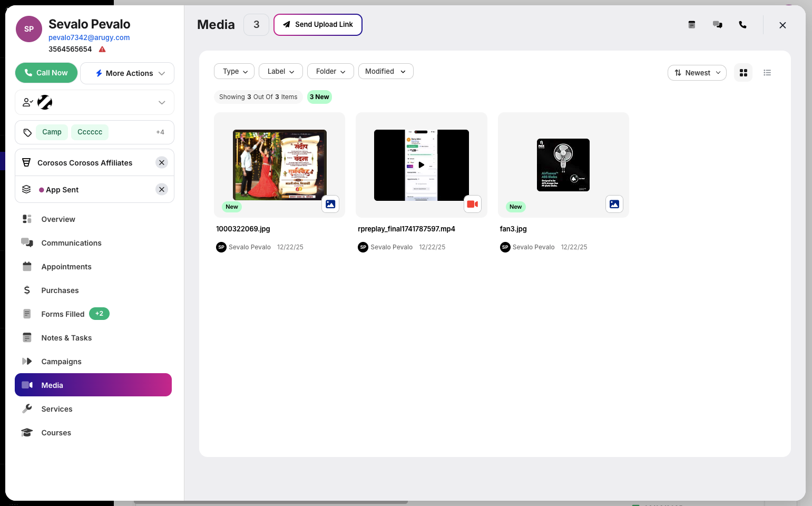The height and width of the screenshot is (506, 812).
Task: Click the Call Now button
Action: [x=46, y=73]
